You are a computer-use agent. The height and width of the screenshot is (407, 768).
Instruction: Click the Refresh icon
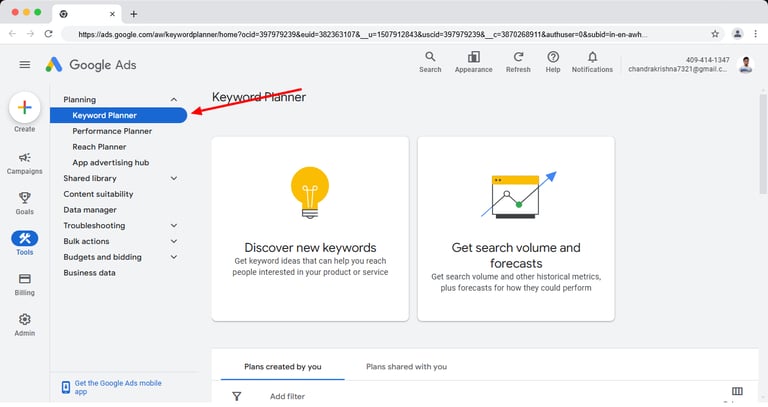[x=518, y=58]
